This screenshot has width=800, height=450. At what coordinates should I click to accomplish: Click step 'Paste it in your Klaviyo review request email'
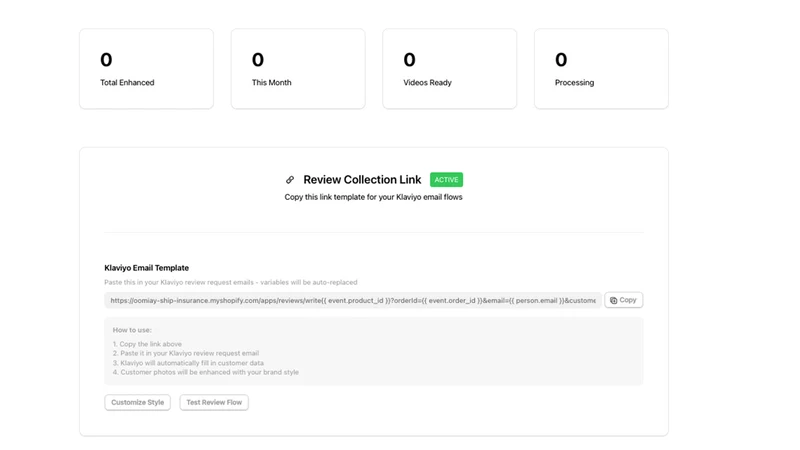(x=186, y=353)
